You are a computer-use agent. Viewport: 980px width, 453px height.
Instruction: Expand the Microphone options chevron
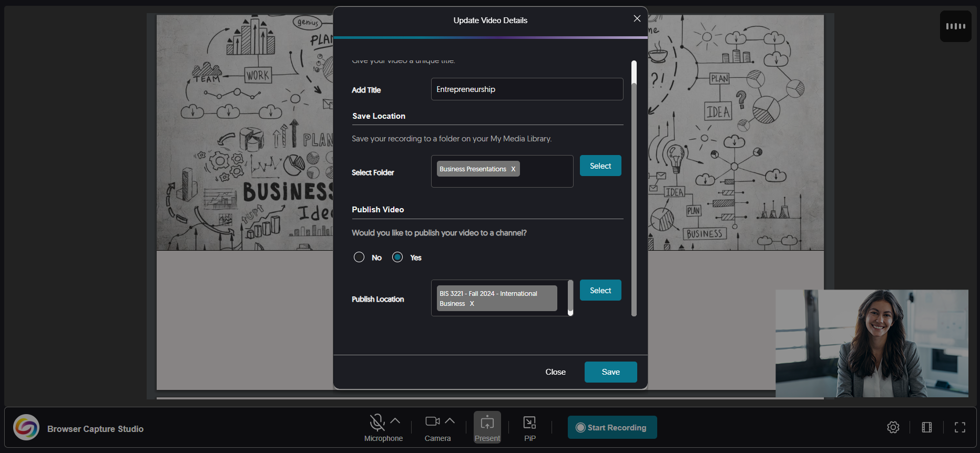[395, 421]
